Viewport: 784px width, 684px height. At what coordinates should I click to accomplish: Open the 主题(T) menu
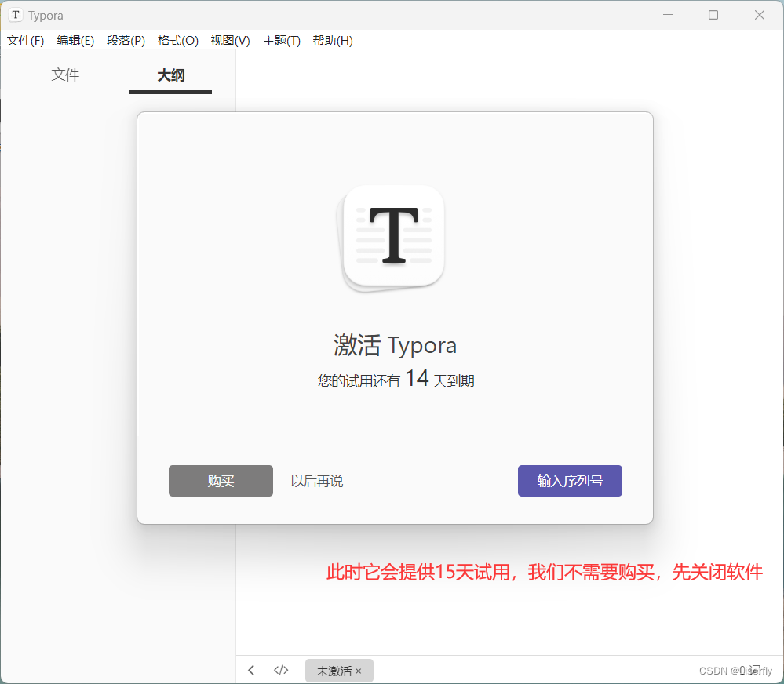[282, 41]
